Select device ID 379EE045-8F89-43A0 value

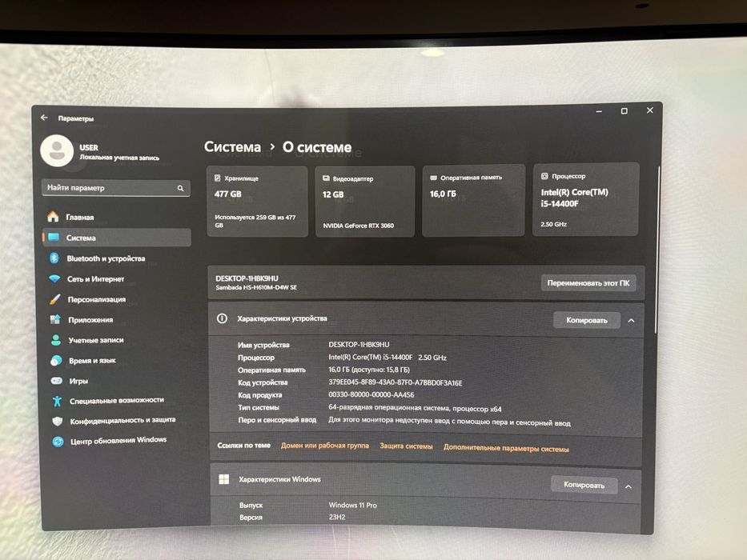(x=396, y=382)
